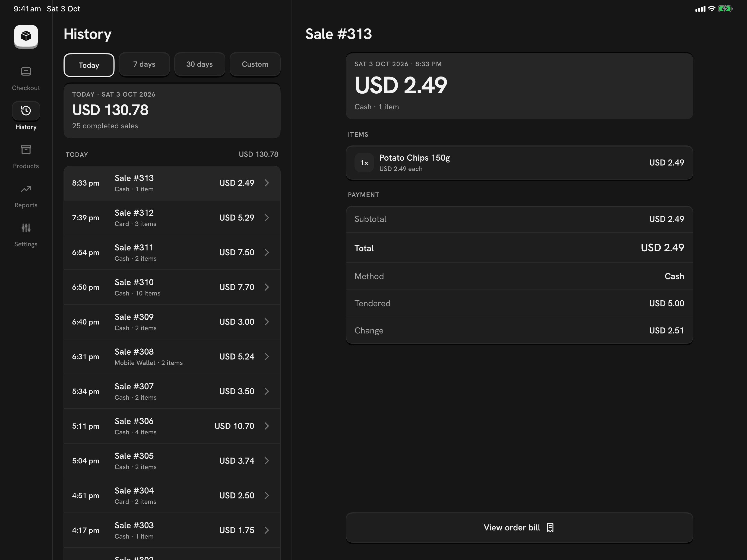Tap the Wi-Fi status icon
This screenshot has height=560, width=747.
[x=711, y=9]
